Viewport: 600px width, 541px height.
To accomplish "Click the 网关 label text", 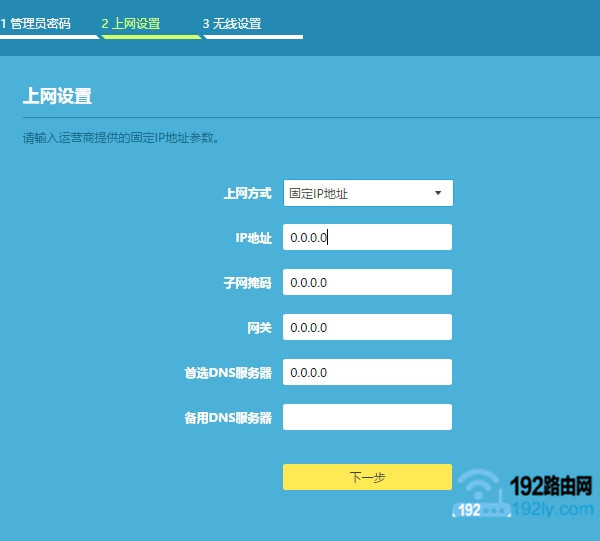I will tap(258, 328).
